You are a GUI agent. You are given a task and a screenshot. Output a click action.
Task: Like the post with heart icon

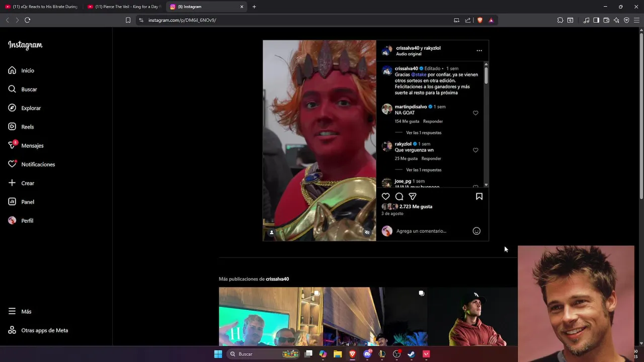[385, 197]
